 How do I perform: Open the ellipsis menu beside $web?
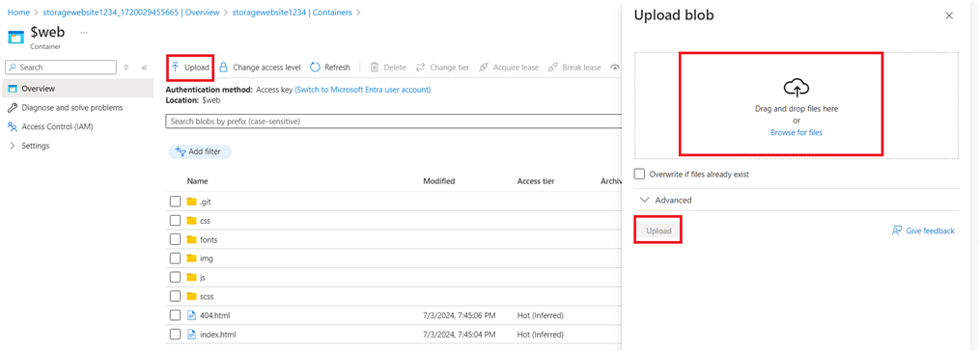(x=84, y=32)
